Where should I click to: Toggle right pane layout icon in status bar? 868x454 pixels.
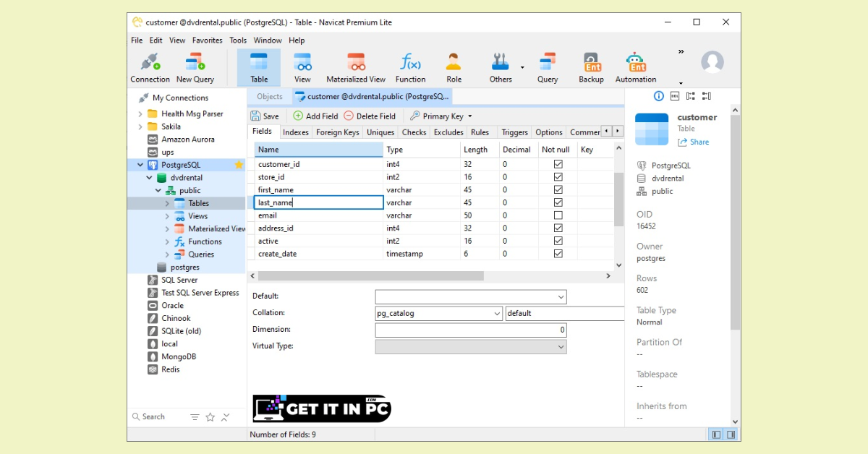[x=731, y=434]
